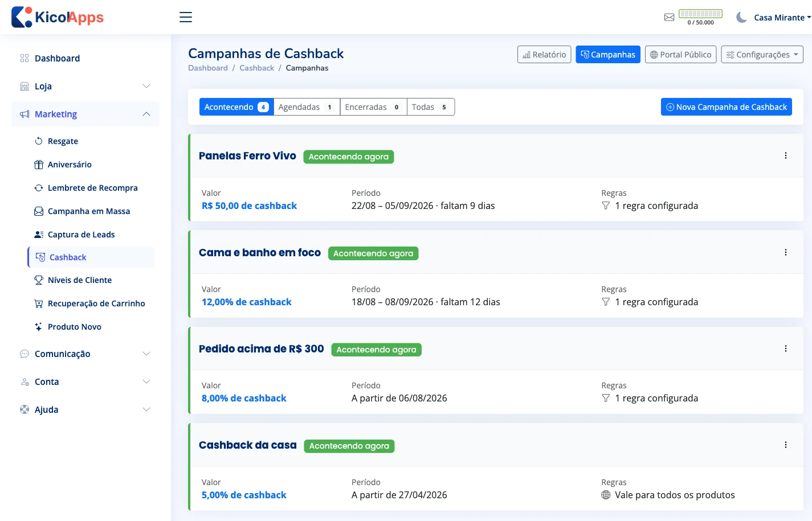This screenshot has height=521, width=812.
Task: Click the Campanhas button
Action: point(608,55)
